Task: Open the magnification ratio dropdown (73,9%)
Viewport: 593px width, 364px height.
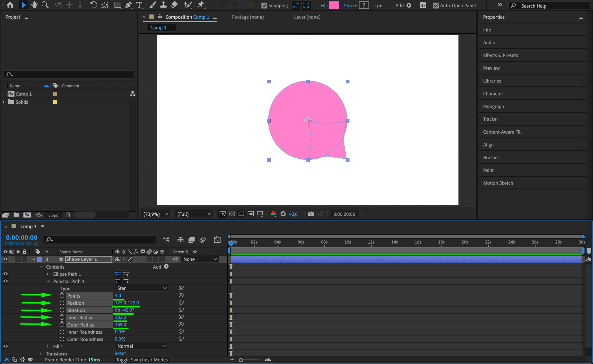Action: pos(155,214)
